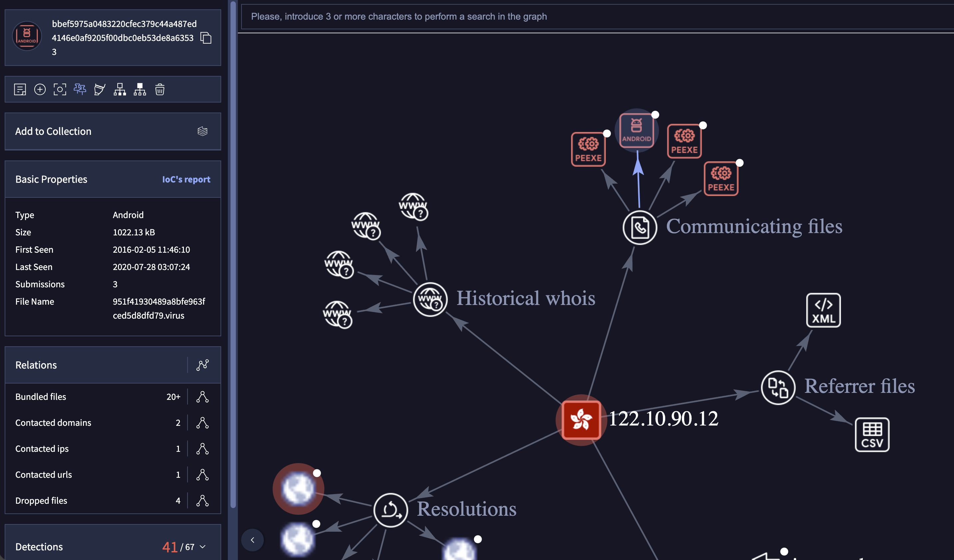Click the Communicating files relation node

click(640, 228)
